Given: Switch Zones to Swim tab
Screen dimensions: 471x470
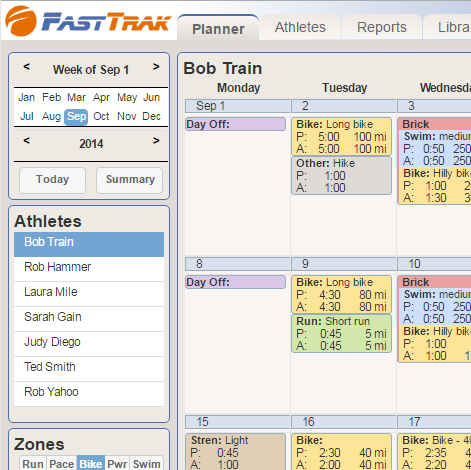Looking at the screenshot, I should (146, 463).
